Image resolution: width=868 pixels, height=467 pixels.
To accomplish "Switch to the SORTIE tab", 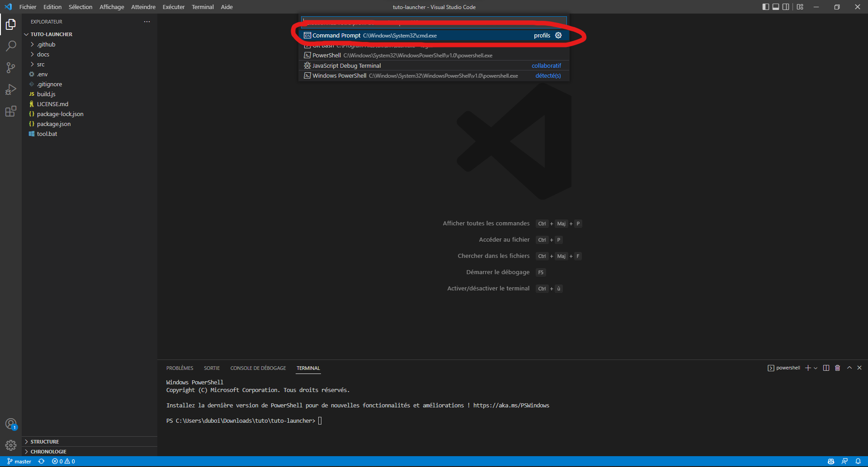I will point(212,368).
